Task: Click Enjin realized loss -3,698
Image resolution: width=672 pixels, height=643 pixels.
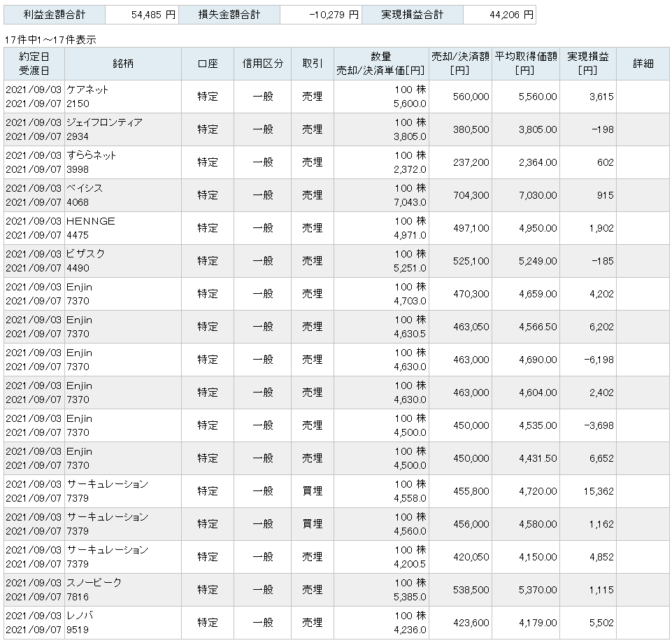Action: 599,425
